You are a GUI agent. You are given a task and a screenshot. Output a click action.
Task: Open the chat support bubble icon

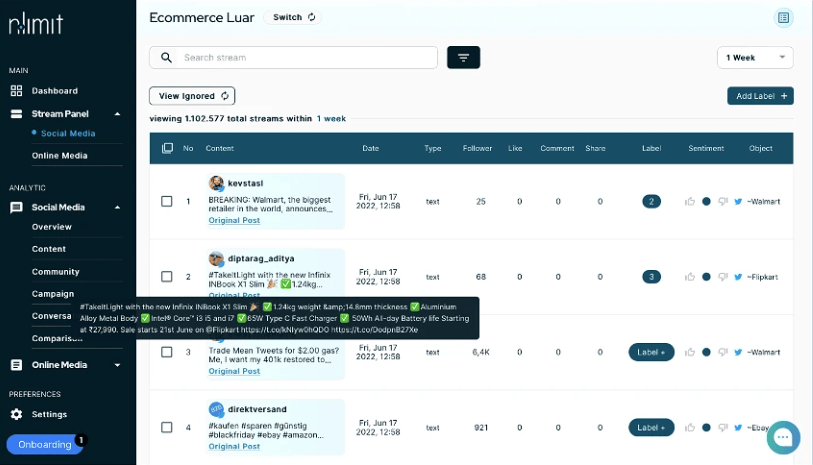pyautogui.click(x=783, y=437)
